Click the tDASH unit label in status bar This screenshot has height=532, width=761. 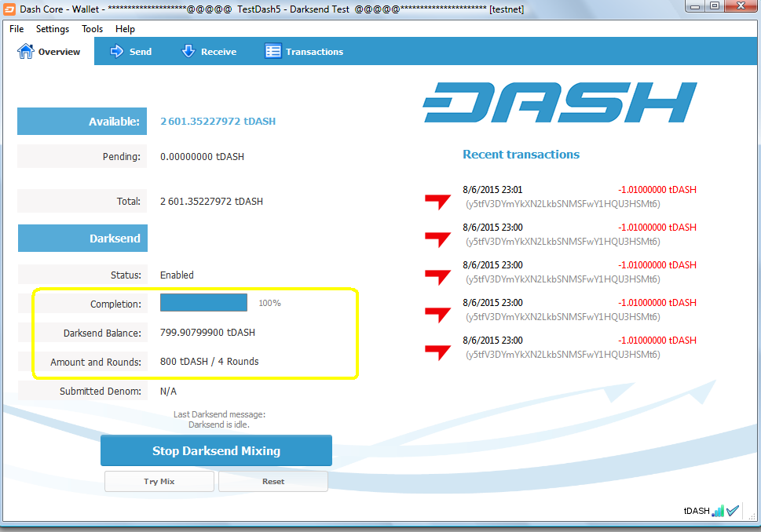[697, 511]
